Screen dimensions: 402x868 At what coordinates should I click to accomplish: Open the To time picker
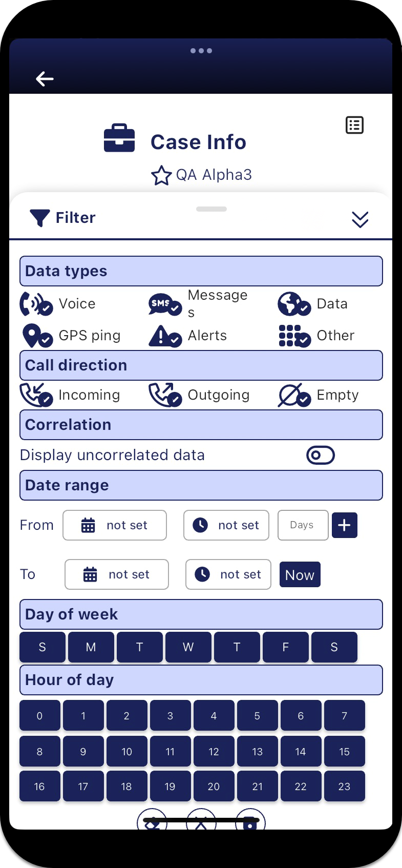(x=228, y=574)
